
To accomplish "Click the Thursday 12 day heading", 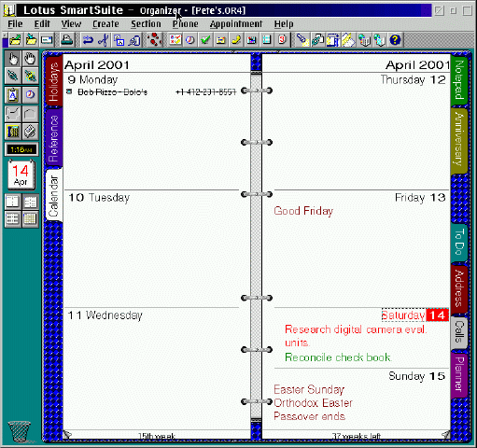I will pos(414,80).
